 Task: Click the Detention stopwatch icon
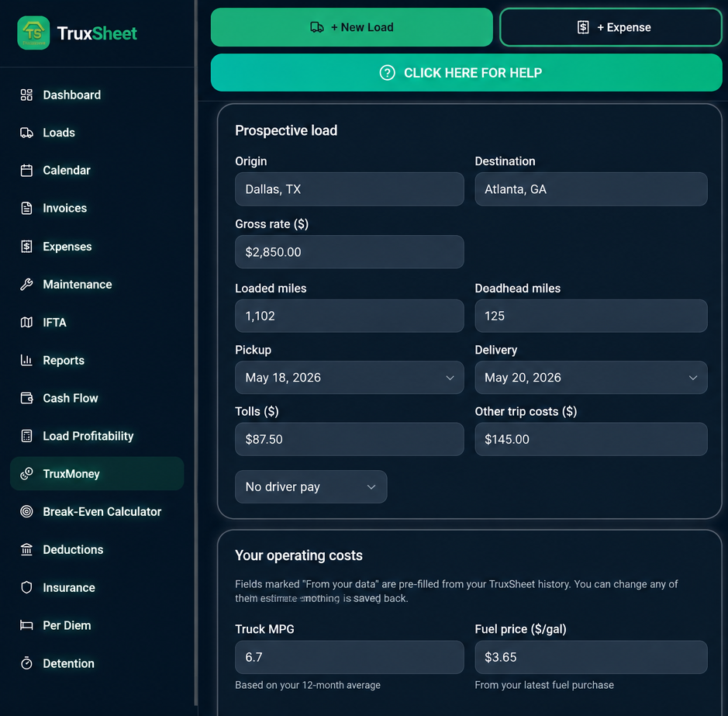tap(26, 663)
